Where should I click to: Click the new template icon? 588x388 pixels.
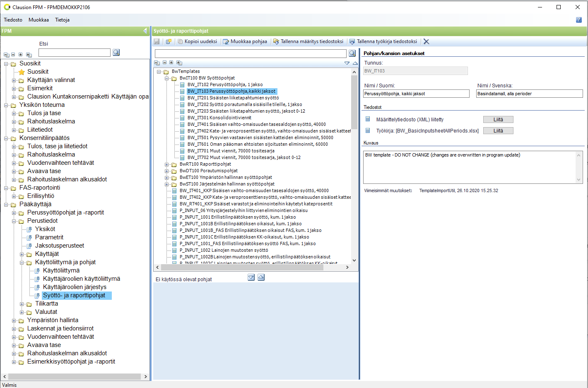[x=169, y=41]
